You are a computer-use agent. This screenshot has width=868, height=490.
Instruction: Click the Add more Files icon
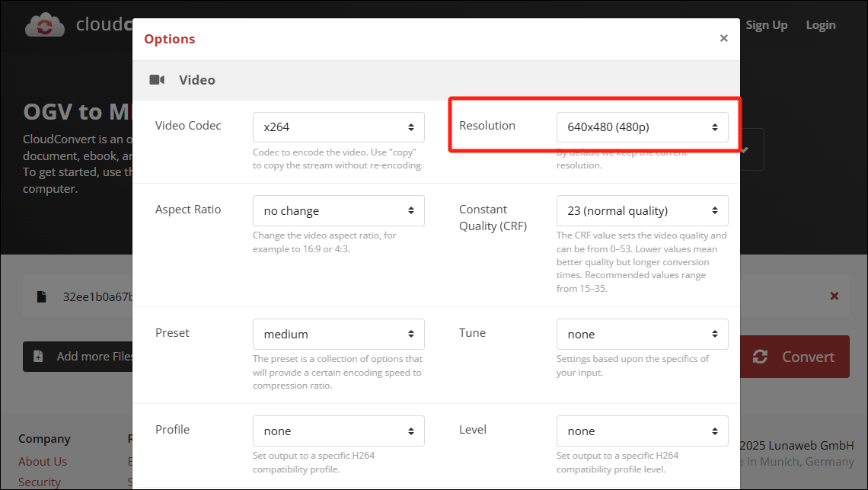39,357
